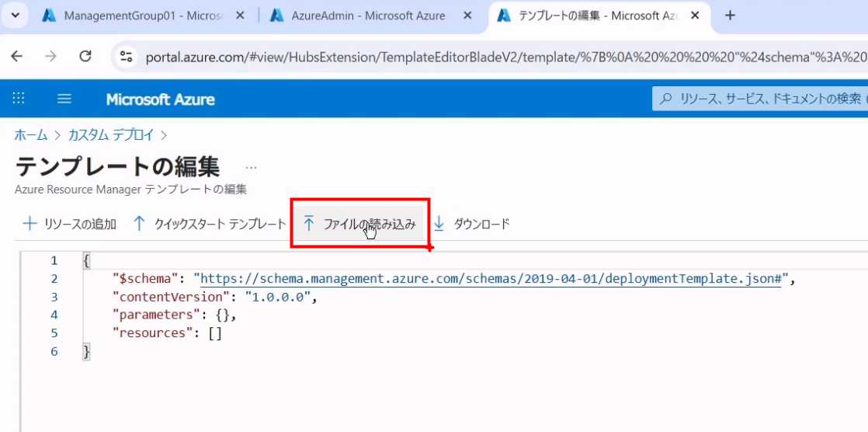Click リソースの追加 button
Viewport: 868px width, 432px height.
point(70,224)
